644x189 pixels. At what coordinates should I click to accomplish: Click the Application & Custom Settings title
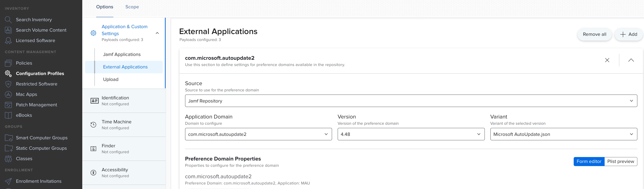coord(124,30)
